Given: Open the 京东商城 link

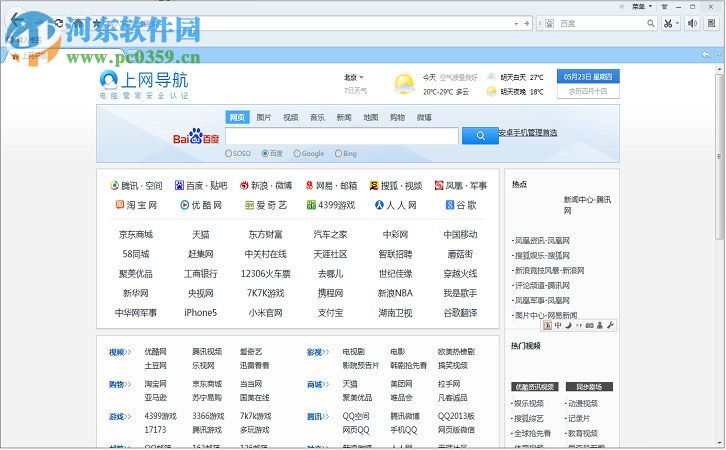Looking at the screenshot, I should (136, 235).
